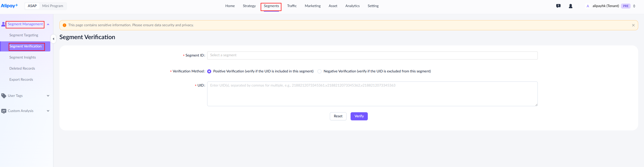Go to the Marketing menu
This screenshot has height=167, width=644.
[312, 6]
